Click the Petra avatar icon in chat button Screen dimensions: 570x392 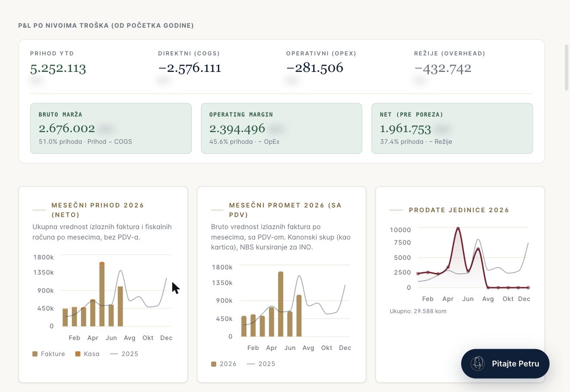tap(478, 363)
